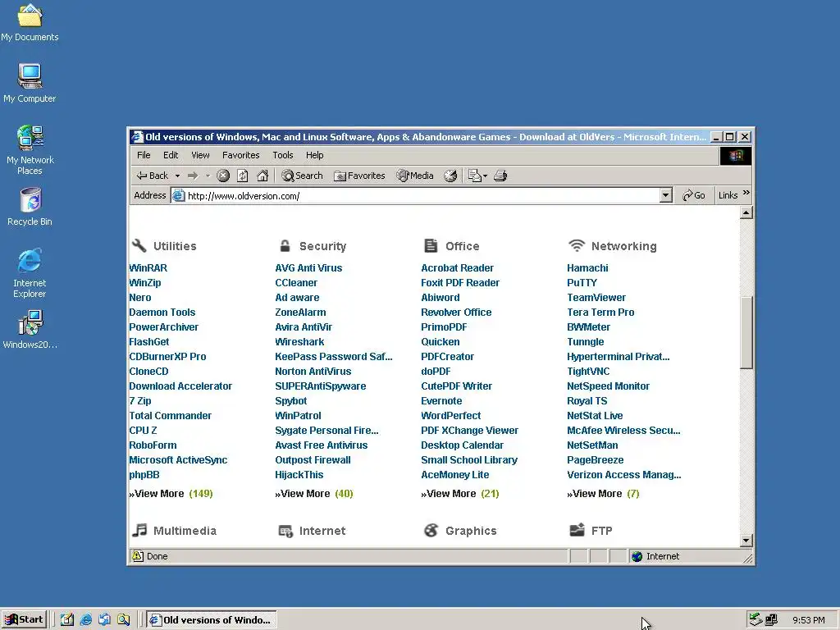
Task: Open My Network Places desktop icon
Action: [x=30, y=149]
